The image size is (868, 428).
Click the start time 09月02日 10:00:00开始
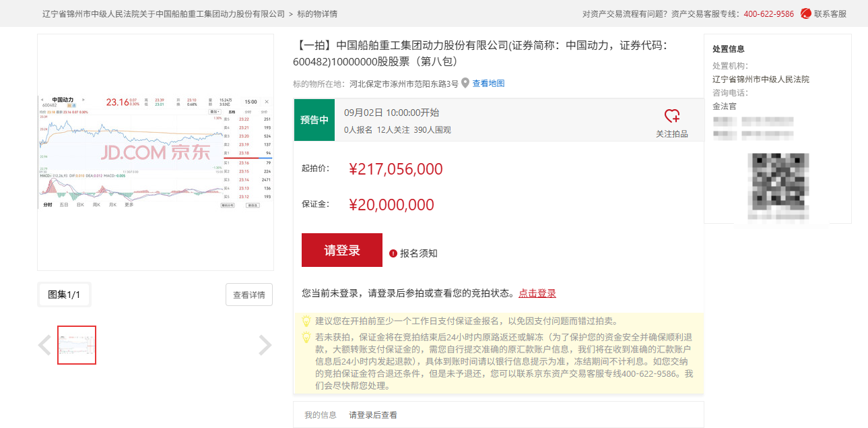pyautogui.click(x=391, y=113)
